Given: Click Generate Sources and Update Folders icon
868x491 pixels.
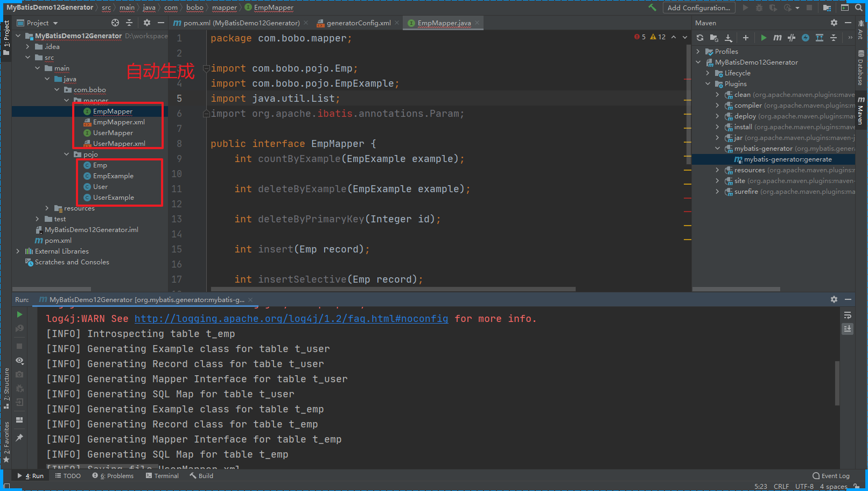Looking at the screenshot, I should (714, 38).
